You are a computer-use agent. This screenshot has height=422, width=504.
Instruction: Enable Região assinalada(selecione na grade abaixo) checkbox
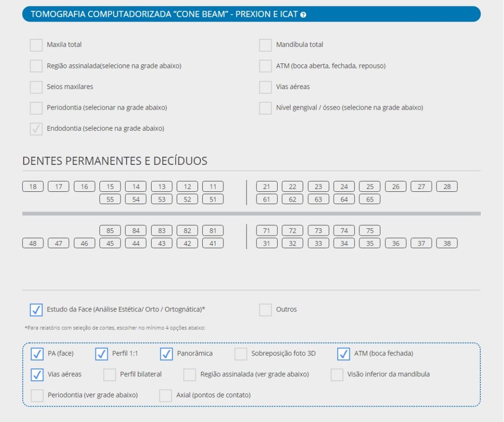pos(36,66)
